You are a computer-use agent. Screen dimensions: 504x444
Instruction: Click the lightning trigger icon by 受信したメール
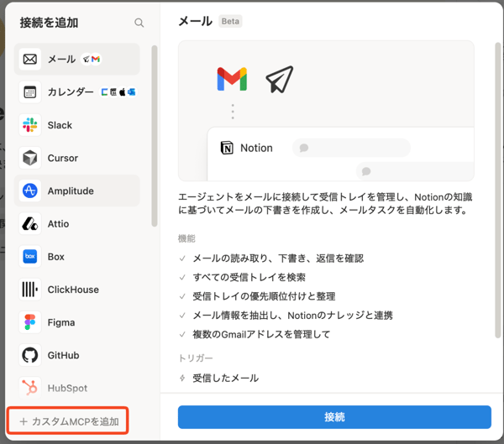point(182,379)
